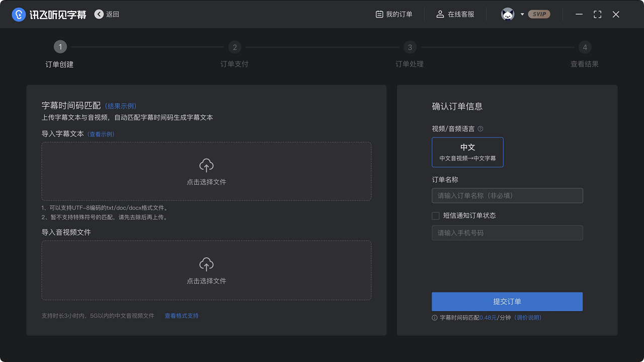Click the info icon next to pricing details
This screenshot has width=644, height=362.
[x=436, y=318]
